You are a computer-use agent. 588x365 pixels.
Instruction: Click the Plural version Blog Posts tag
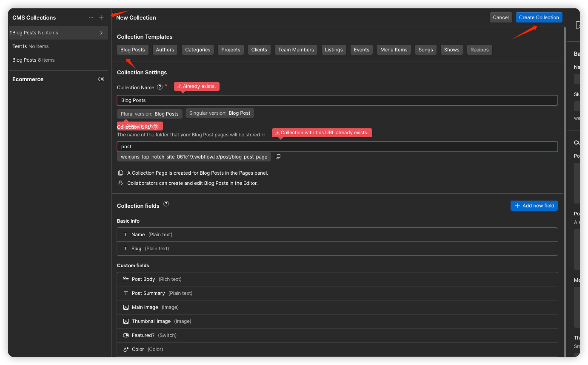[x=150, y=114]
